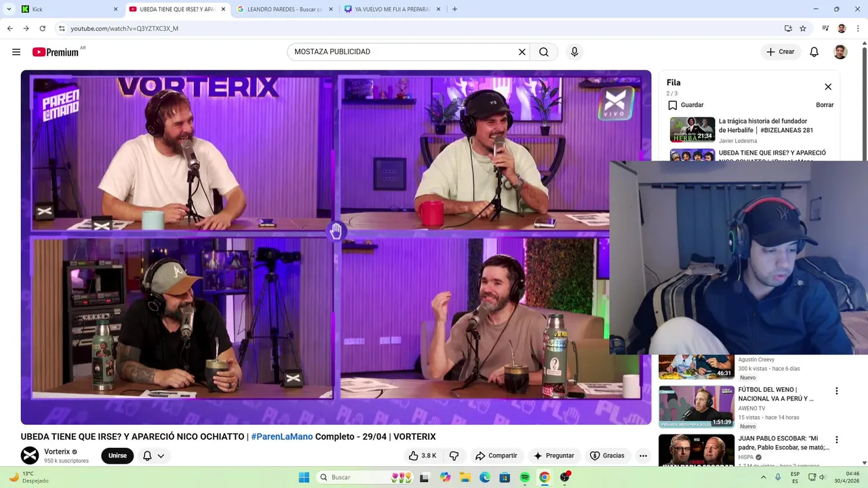868x488 pixels.
Task: Run search with magnifier button
Action: (544, 52)
